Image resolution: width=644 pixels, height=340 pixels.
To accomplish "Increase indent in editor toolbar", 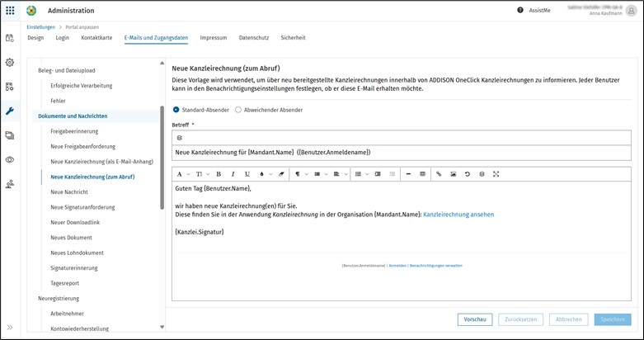I will point(378,174).
